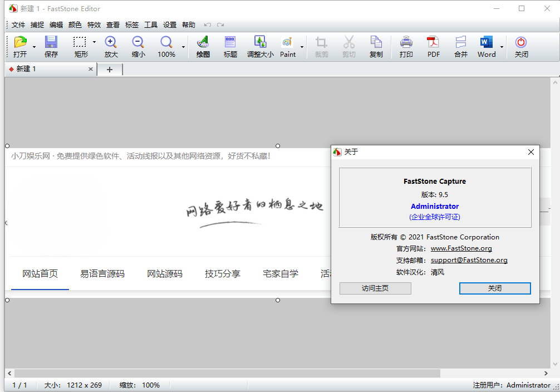Click the top-left selection handle
This screenshot has height=392, width=560.
[7, 146]
